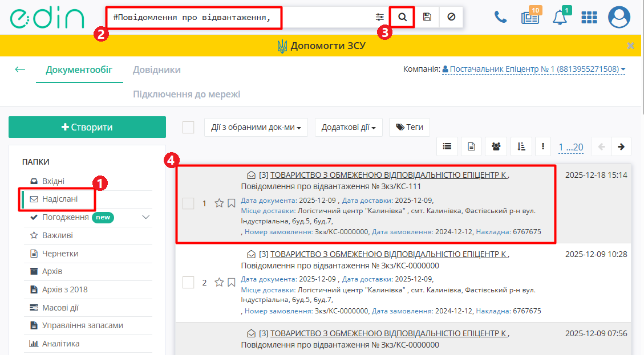Tick the select-all documents checkbox
The image size is (644, 355).
[188, 128]
